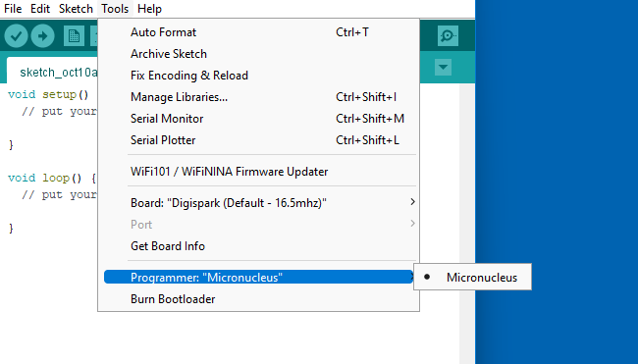Open Manage Libraries... entry
This screenshot has width=638, height=364.
pos(259,97)
